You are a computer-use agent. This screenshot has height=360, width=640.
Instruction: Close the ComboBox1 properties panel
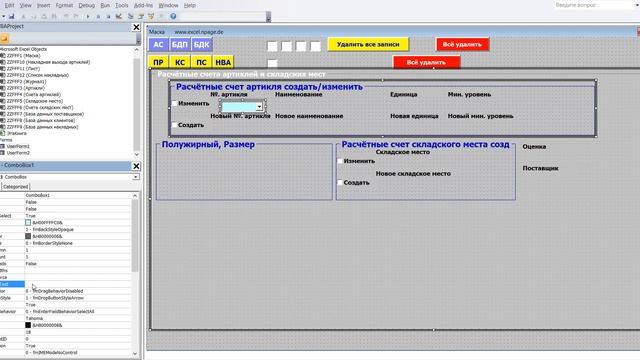tap(136, 166)
